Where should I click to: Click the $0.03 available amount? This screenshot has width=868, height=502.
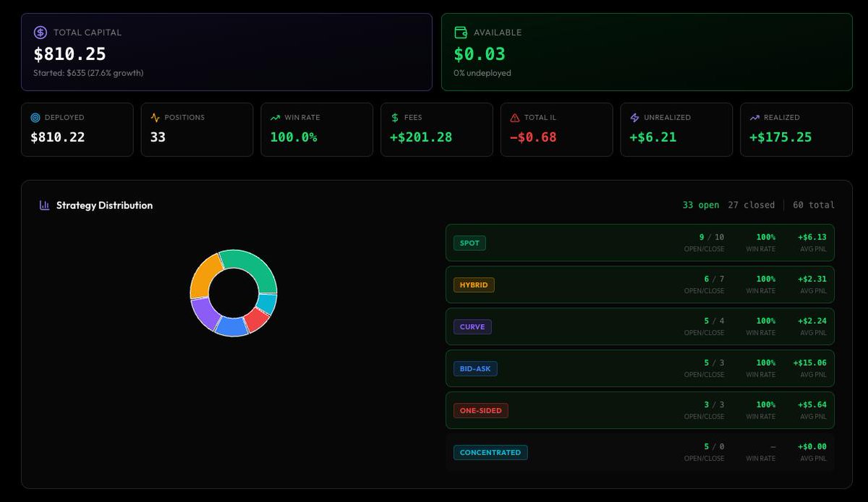(x=480, y=54)
